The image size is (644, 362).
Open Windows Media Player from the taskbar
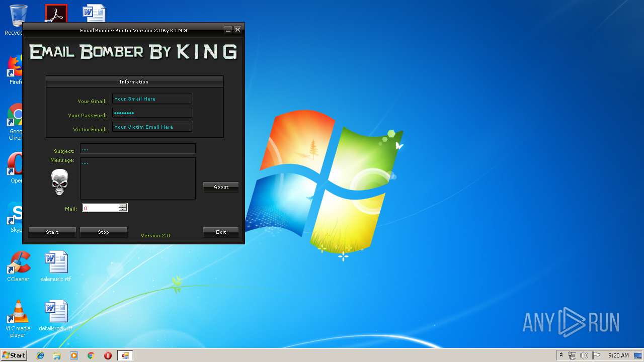[74, 355]
